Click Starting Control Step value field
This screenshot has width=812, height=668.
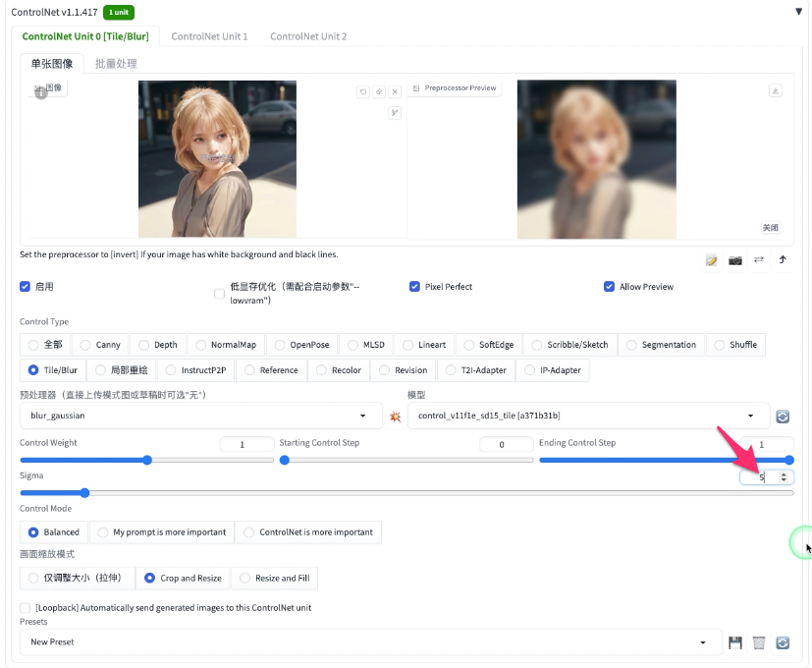point(507,444)
